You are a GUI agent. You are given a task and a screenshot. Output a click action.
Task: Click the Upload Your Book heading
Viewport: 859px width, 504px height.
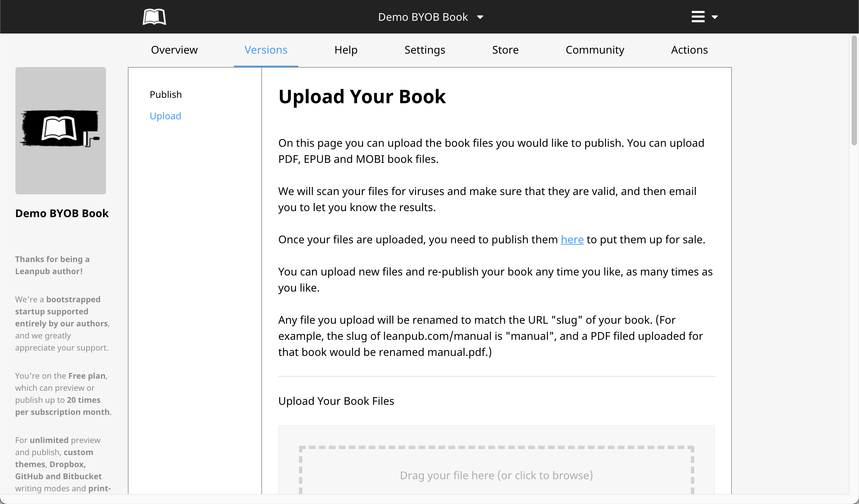[x=362, y=97]
